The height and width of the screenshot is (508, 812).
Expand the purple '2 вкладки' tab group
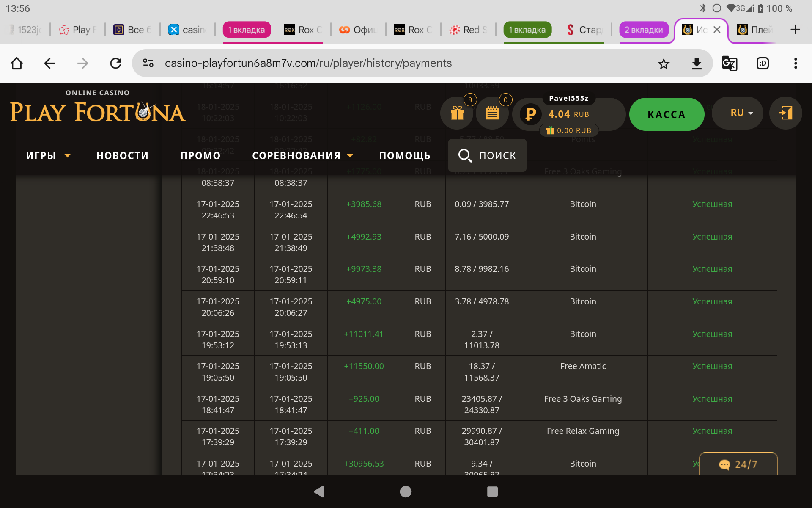(644, 30)
